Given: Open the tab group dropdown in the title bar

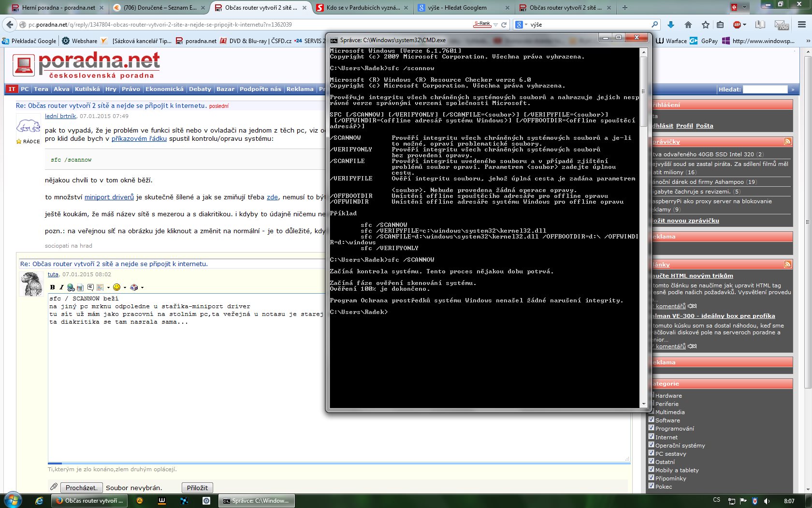Looking at the screenshot, I should (x=745, y=7).
